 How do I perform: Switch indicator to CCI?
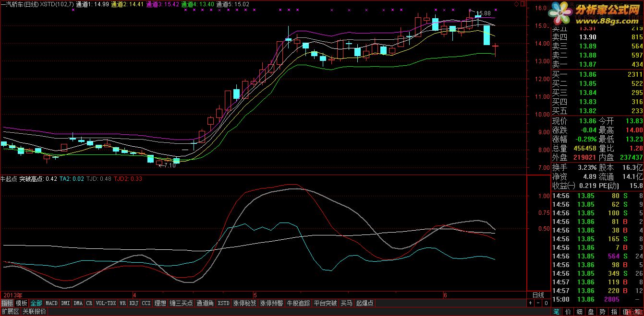[146, 303]
